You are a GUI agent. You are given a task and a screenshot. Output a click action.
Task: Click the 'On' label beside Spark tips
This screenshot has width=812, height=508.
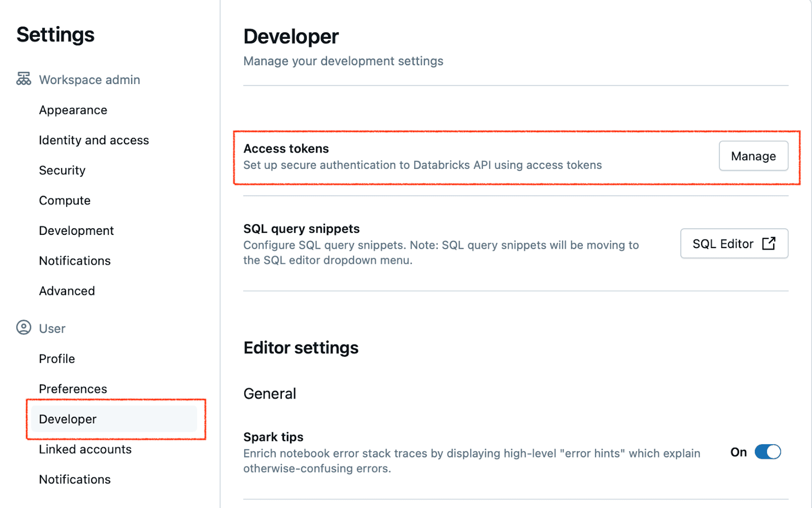[739, 452]
